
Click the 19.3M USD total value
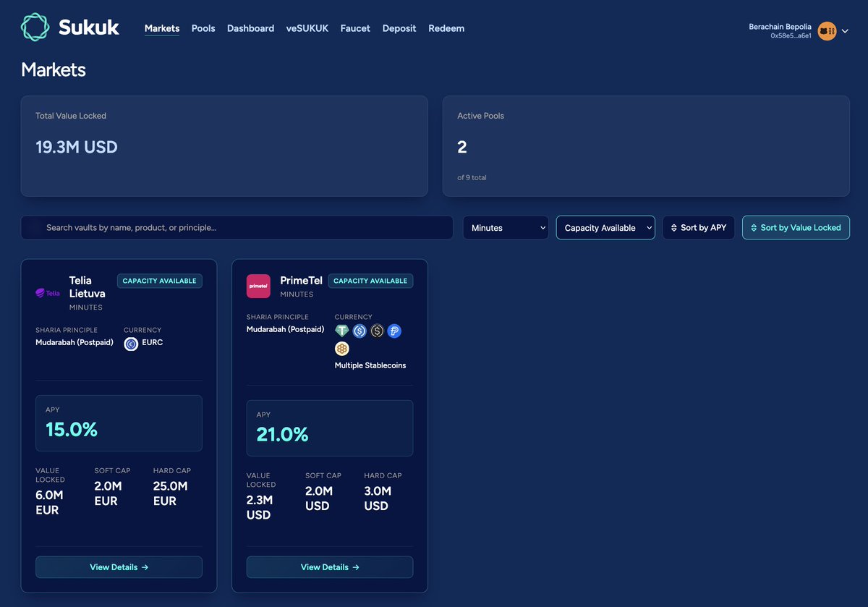coord(77,147)
